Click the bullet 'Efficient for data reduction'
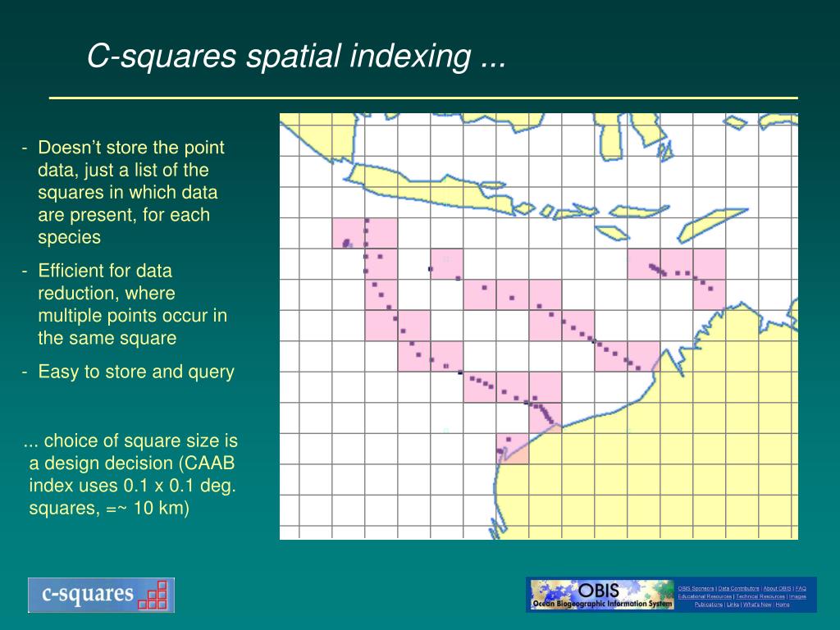The height and width of the screenshot is (630, 840). 125,304
